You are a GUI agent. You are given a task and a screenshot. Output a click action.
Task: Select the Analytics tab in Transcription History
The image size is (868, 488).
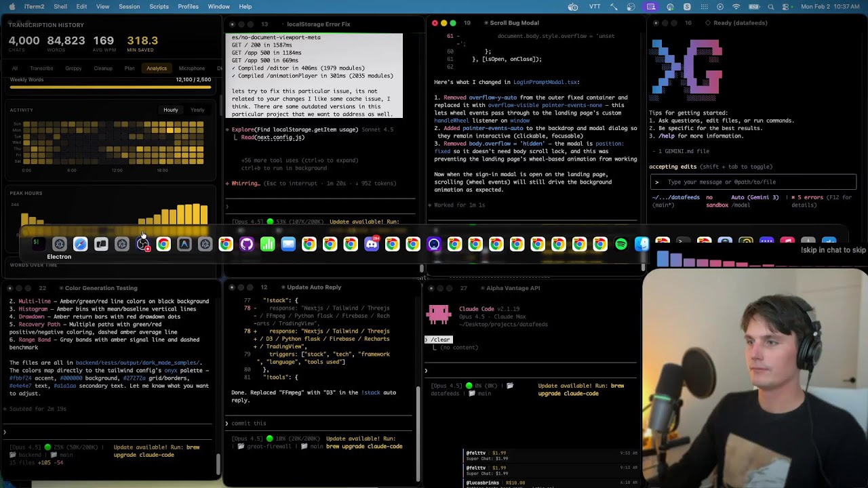pos(157,68)
